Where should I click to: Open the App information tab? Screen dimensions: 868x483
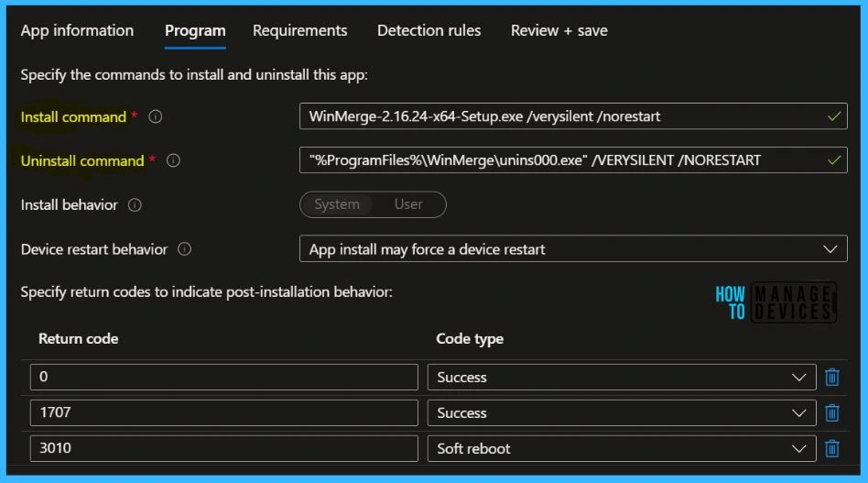tap(77, 30)
